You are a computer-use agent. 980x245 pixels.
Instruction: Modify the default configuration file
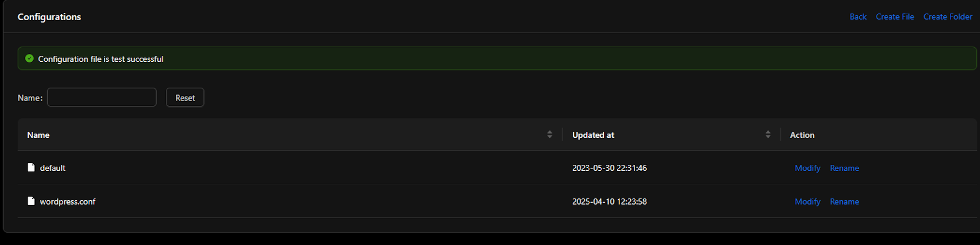pyautogui.click(x=807, y=168)
